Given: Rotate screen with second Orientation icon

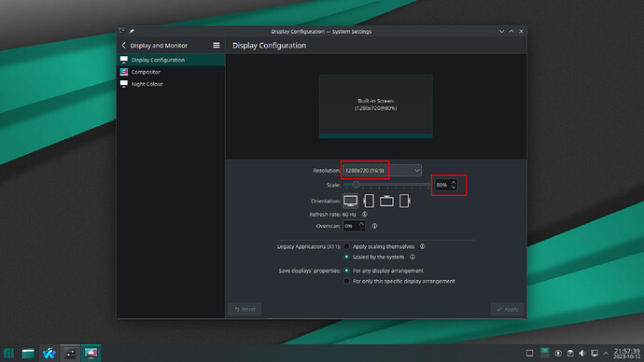Looking at the screenshot, I should point(369,201).
